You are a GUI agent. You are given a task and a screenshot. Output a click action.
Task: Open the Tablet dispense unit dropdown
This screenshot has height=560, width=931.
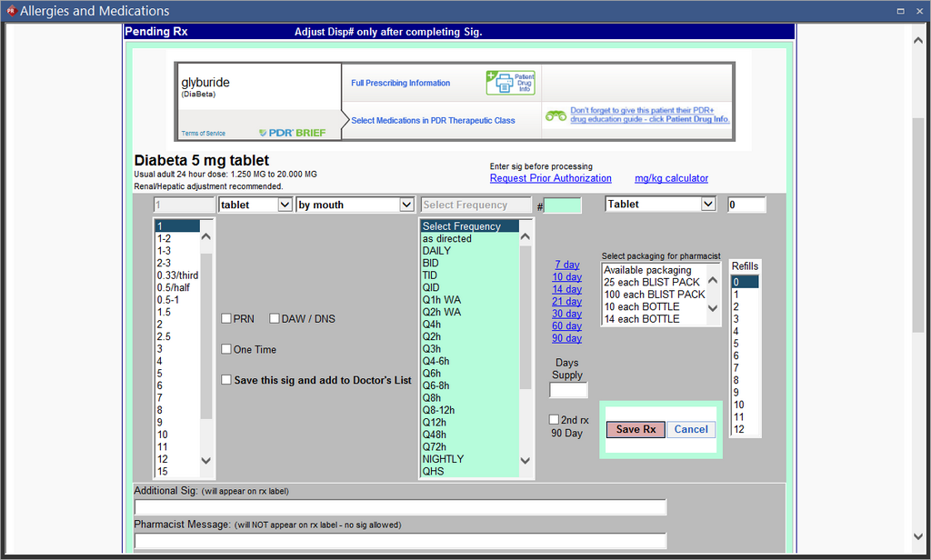pyautogui.click(x=660, y=205)
